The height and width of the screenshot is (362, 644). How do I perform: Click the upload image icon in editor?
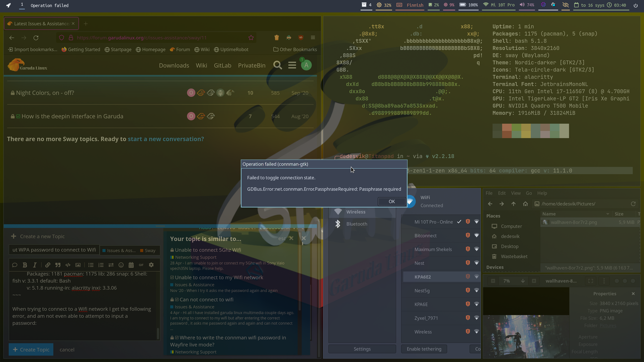click(x=78, y=265)
